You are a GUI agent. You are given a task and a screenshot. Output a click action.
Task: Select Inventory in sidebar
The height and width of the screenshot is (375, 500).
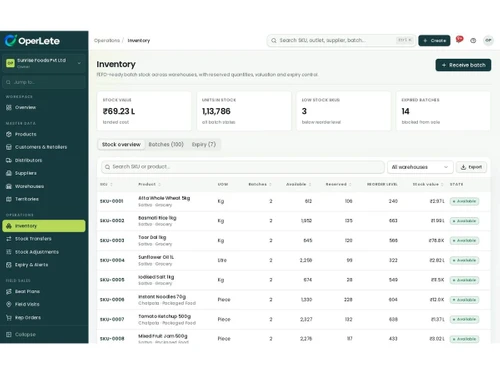point(44,226)
